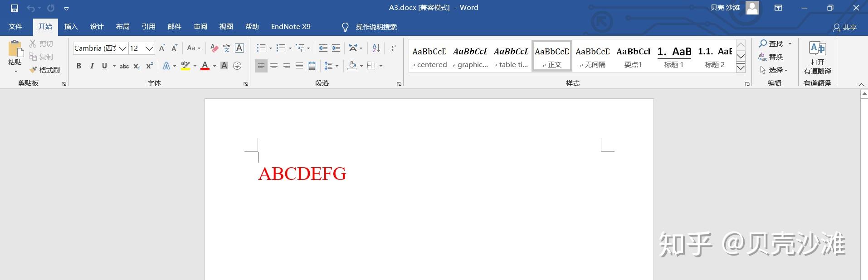Apply the 无间隔 (No Spacing) style
868x280 pixels.
(x=592, y=56)
